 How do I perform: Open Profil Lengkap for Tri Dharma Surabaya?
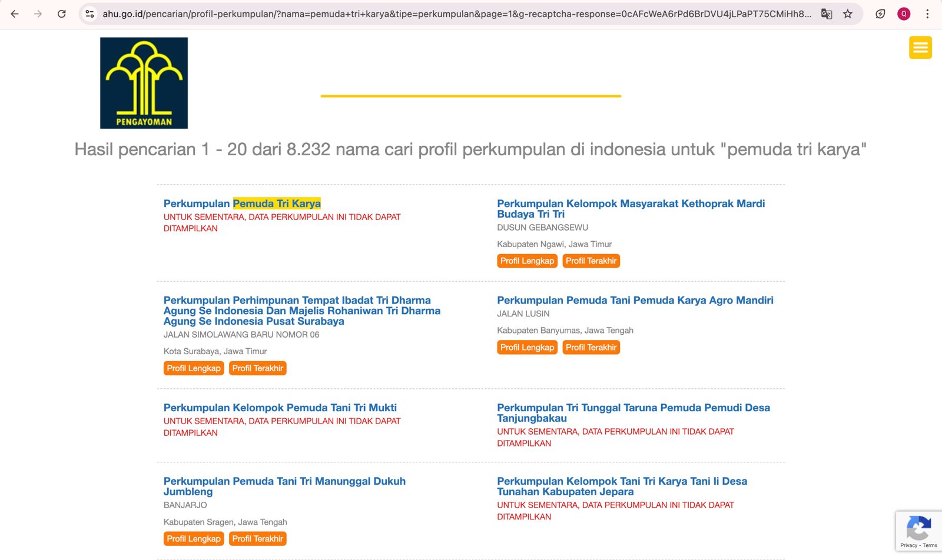point(193,368)
